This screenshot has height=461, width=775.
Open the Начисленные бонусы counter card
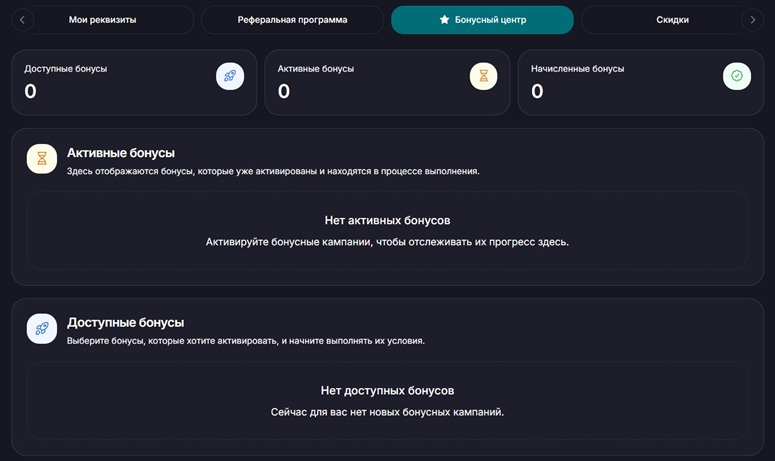[641, 83]
